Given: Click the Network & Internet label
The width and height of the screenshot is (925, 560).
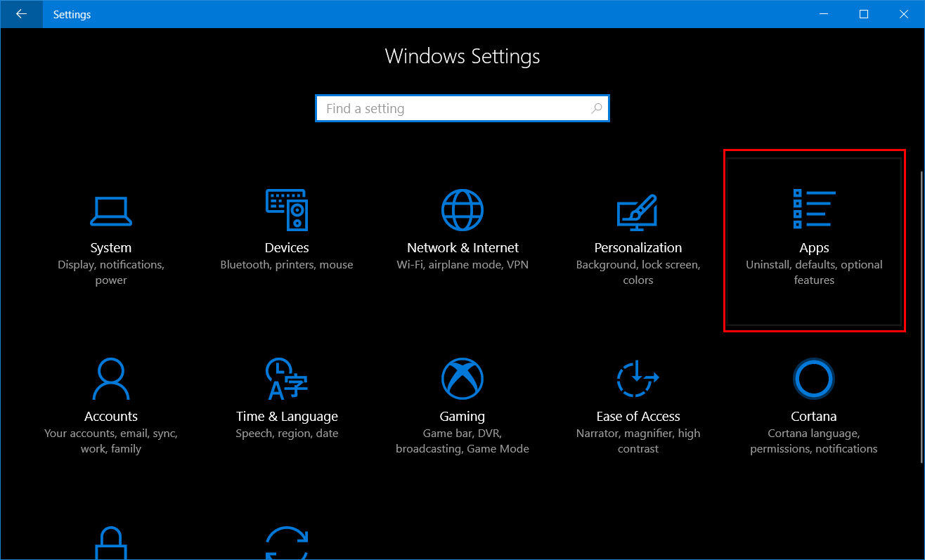Looking at the screenshot, I should (462, 247).
